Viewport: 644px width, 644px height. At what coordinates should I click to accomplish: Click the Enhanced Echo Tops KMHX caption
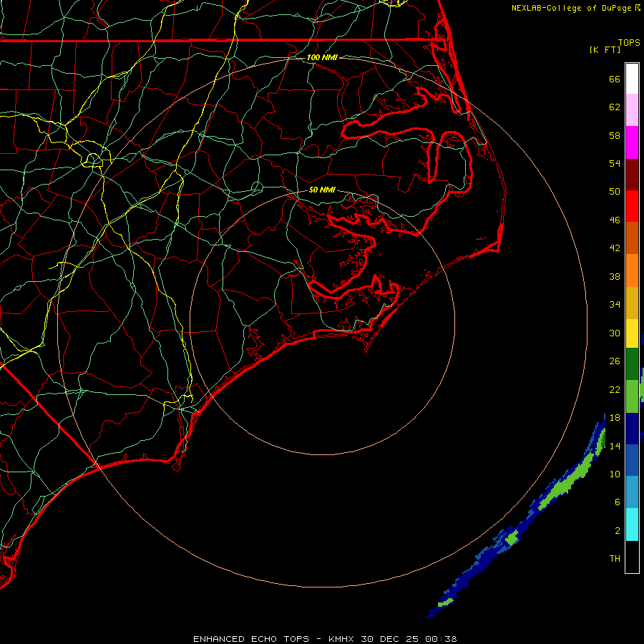324,639
